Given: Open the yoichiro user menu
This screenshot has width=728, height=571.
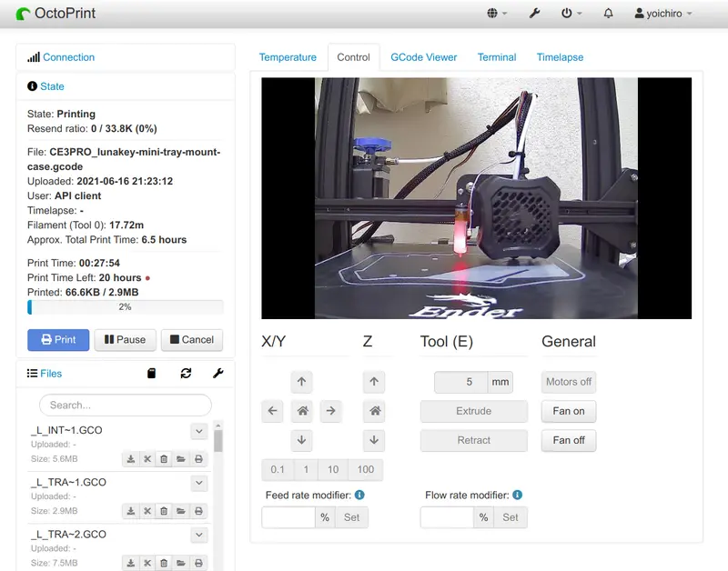Looking at the screenshot, I should coord(663,14).
